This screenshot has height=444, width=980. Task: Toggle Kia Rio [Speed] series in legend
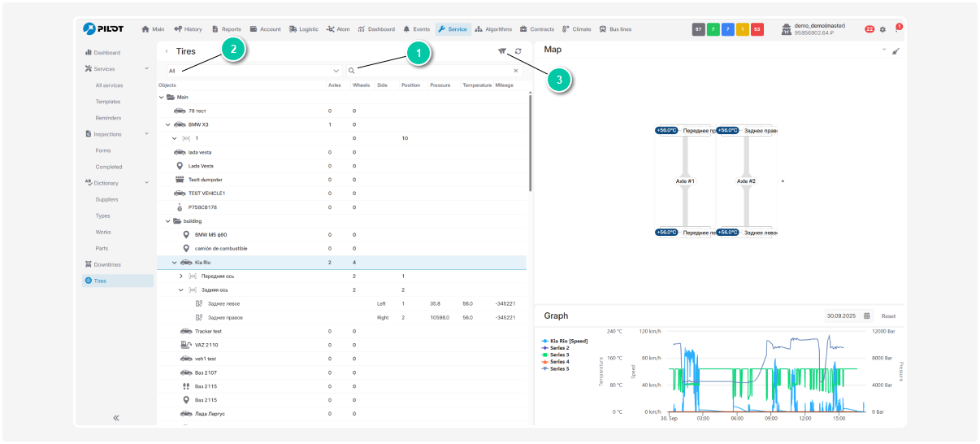click(x=568, y=341)
